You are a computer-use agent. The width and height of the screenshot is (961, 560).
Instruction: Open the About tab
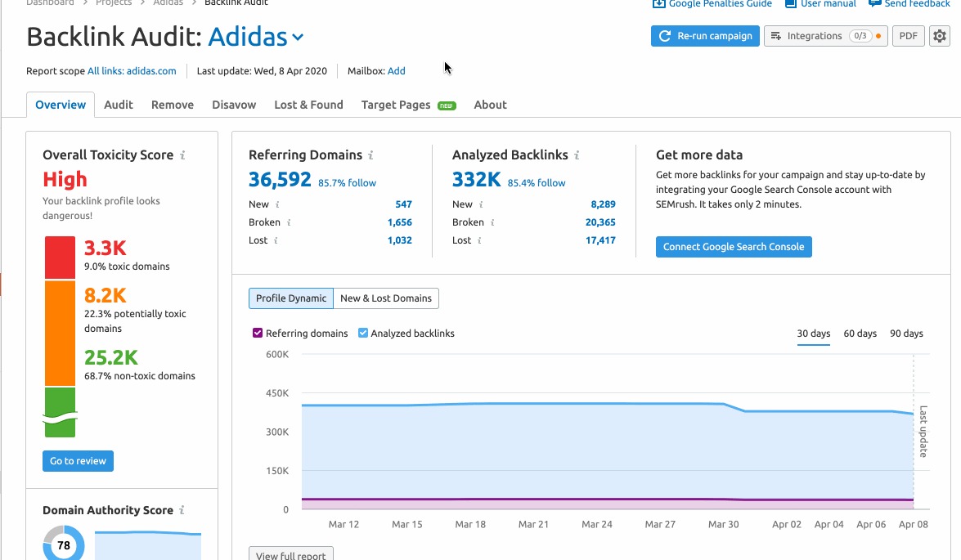(x=490, y=105)
